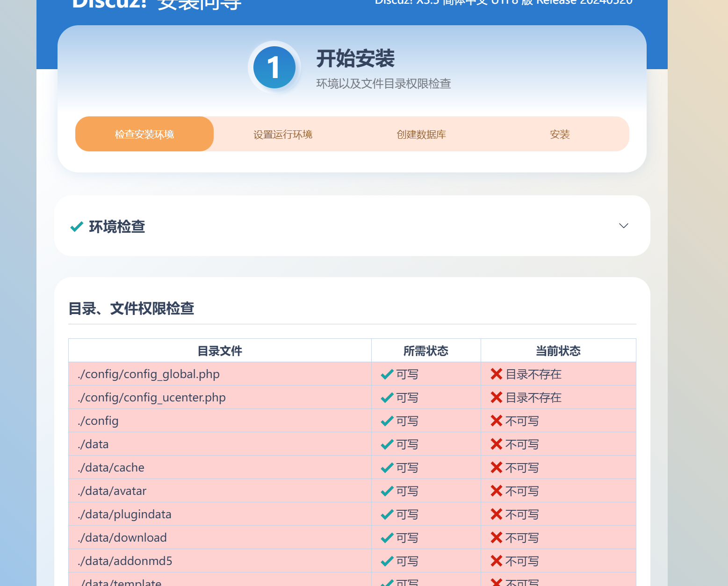The width and height of the screenshot is (728, 586).
Task: Click red X icon in ./data row
Action: [x=497, y=444]
